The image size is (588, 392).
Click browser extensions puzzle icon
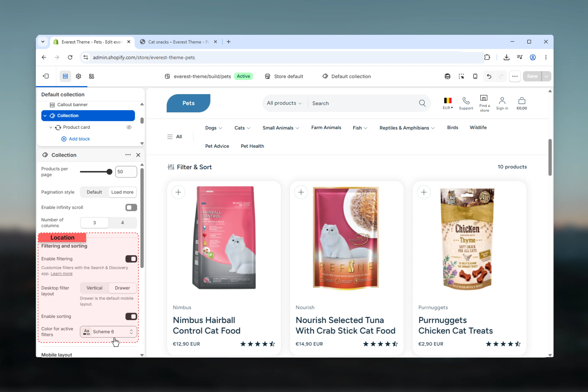487,57
